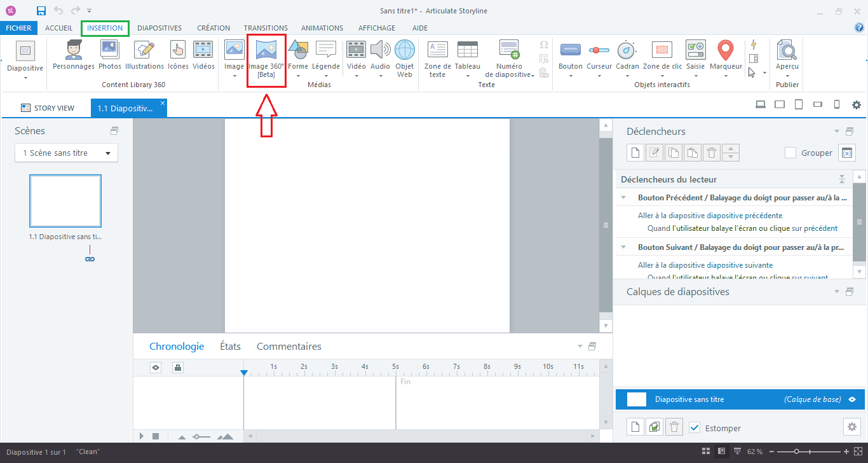Click the zoom in plus button
Viewport: 868px width, 463px height.
(846, 452)
